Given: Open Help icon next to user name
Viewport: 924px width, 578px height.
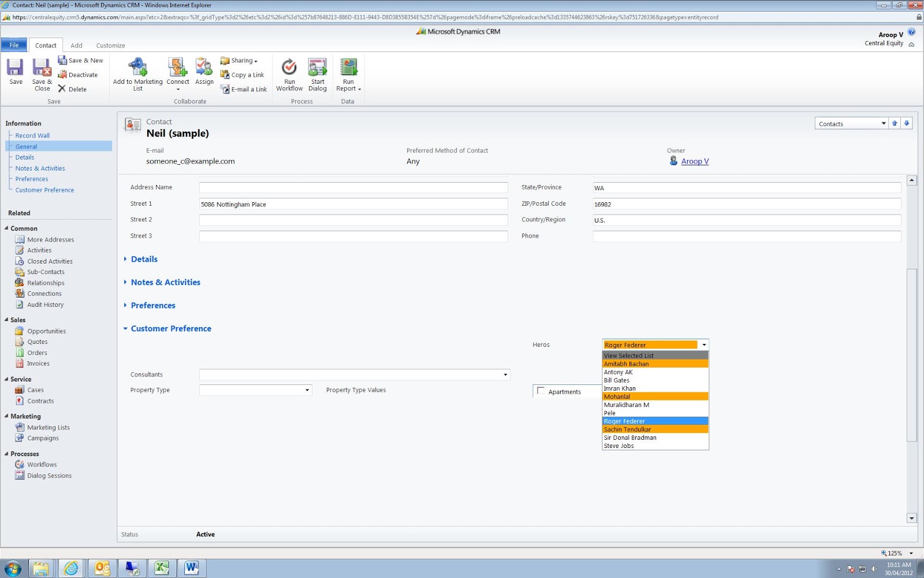Looking at the screenshot, I should coord(911,32).
